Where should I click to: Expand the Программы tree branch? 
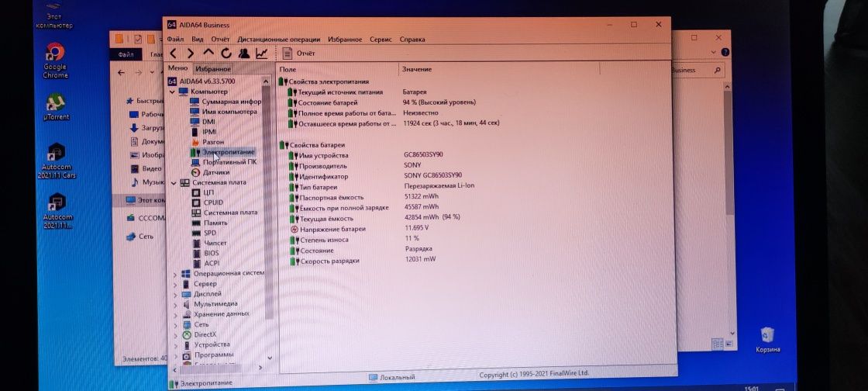coord(175,355)
